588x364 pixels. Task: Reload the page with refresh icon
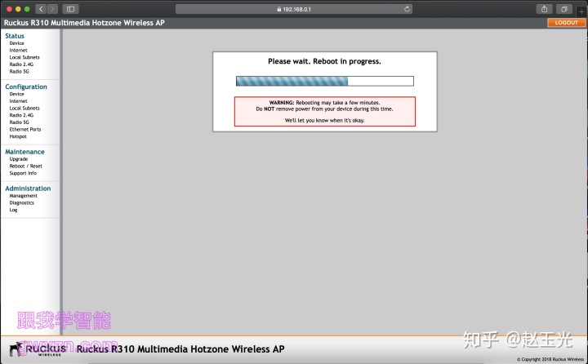click(407, 9)
